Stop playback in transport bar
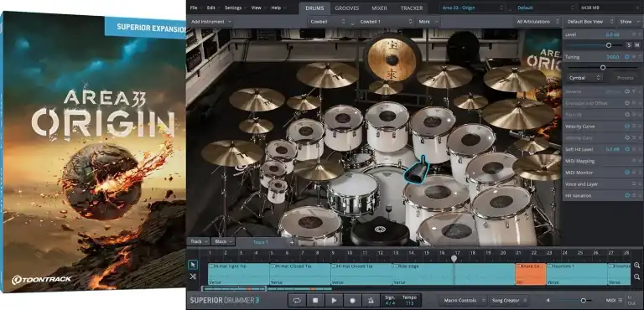The width and height of the screenshot is (644, 310). pyautogui.click(x=315, y=301)
